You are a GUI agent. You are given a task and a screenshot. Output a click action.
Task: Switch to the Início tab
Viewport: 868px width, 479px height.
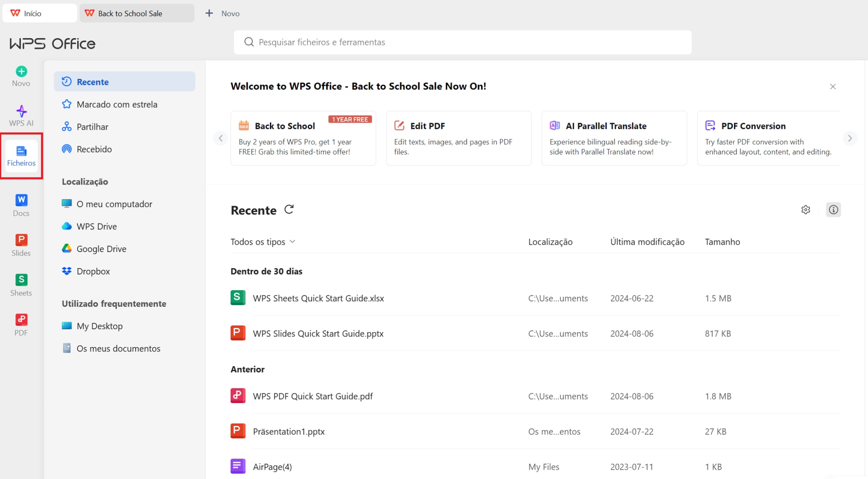tap(40, 13)
